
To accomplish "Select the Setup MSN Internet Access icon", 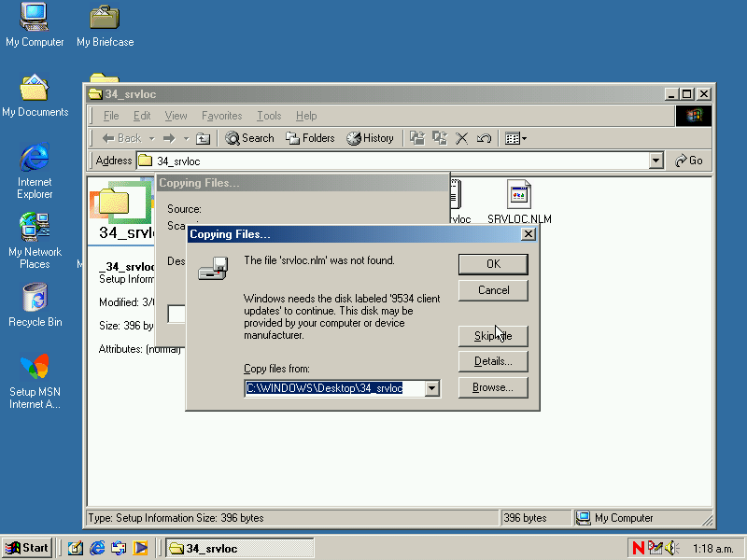I will click(x=35, y=381).
